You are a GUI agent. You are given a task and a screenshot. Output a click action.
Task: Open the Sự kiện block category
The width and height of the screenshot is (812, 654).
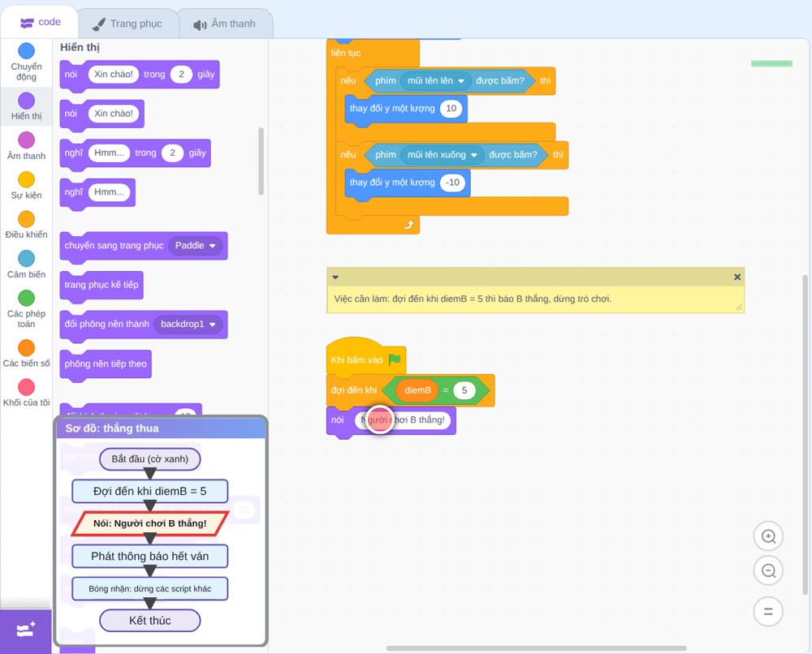point(27,185)
